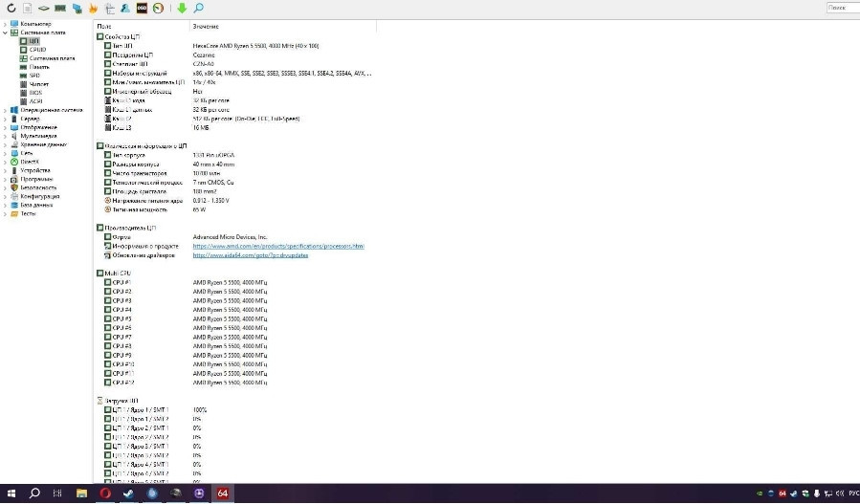Launch the flame stability test icon
Image resolution: width=860 pixels, height=504 pixels.
click(93, 9)
